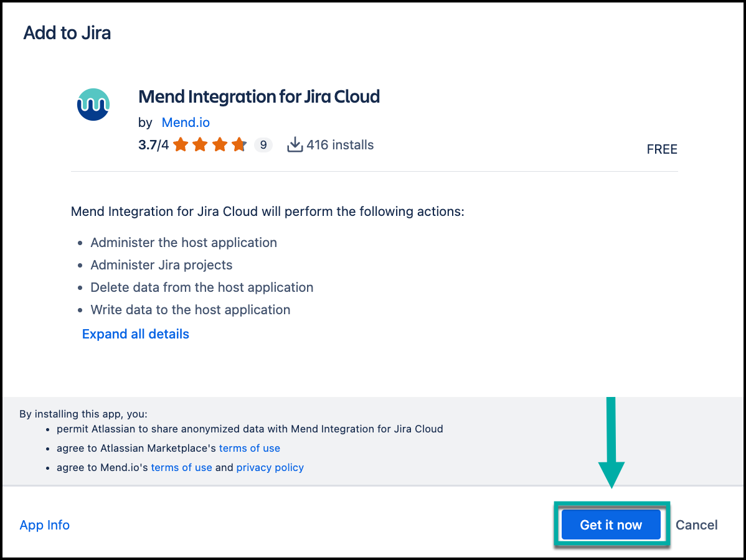Click the FREE price label

pos(662,149)
